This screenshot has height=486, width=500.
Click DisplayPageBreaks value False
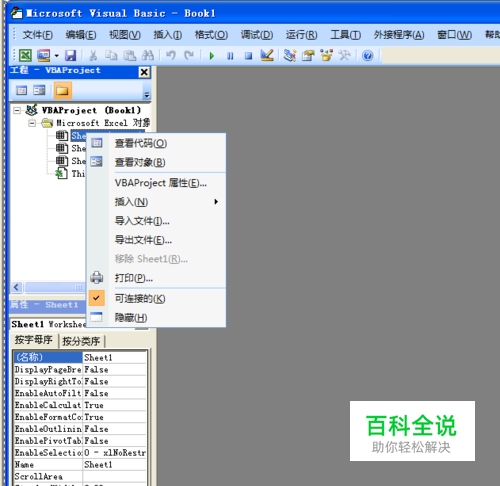coord(114,370)
